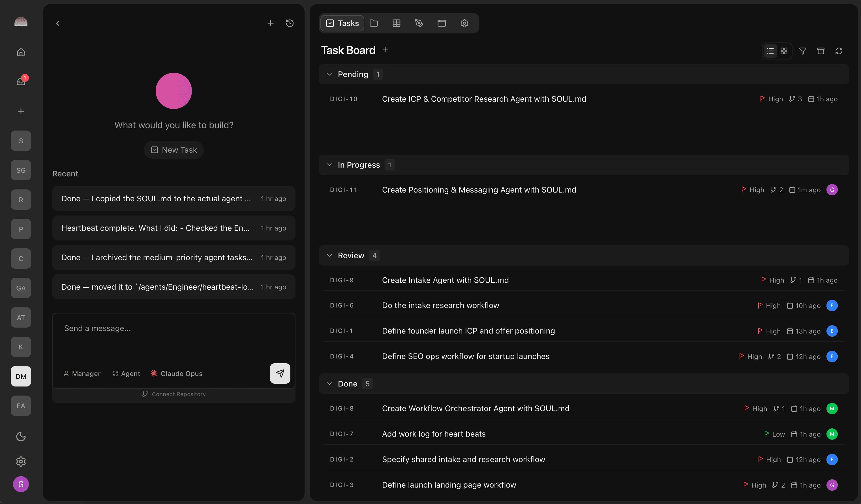The image size is (861, 504).
Task: Open the table view icon next to folder
Action: pos(396,23)
